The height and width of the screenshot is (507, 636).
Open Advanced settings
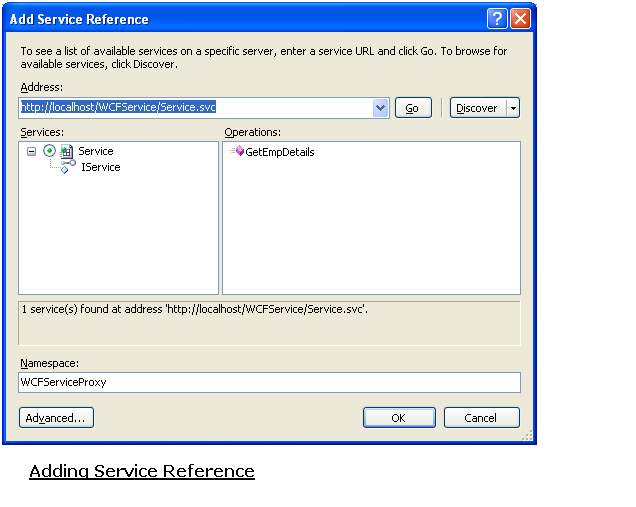[56, 418]
